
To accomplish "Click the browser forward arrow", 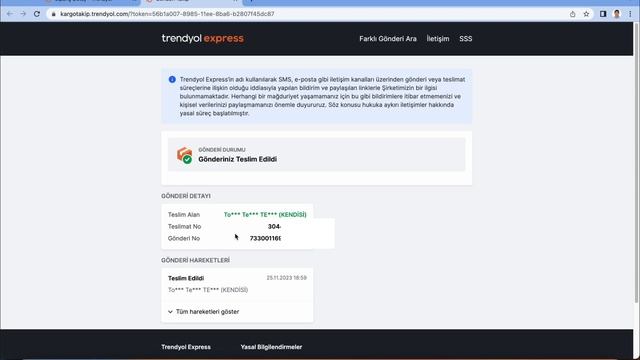I will point(23,14).
